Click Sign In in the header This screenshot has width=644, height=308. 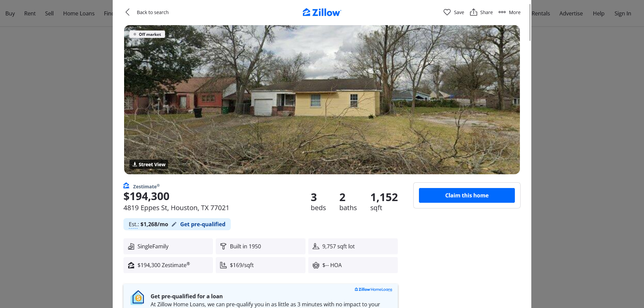[x=623, y=13]
